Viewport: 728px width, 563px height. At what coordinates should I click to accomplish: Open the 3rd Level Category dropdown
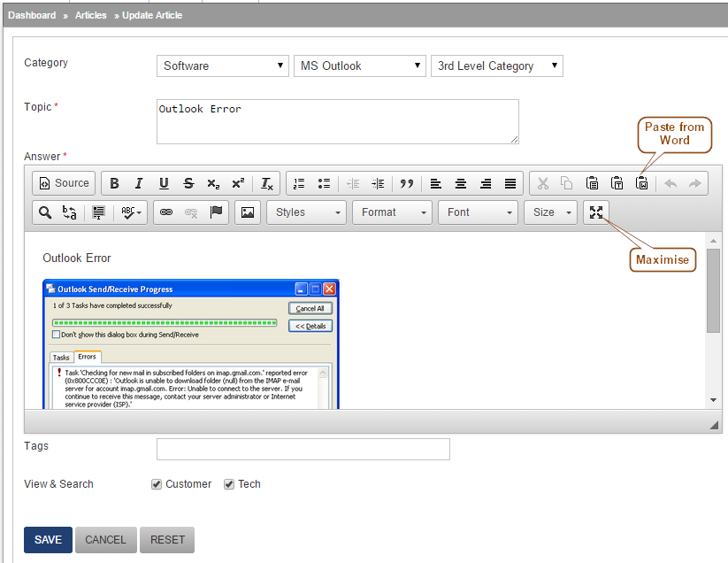[x=497, y=66]
